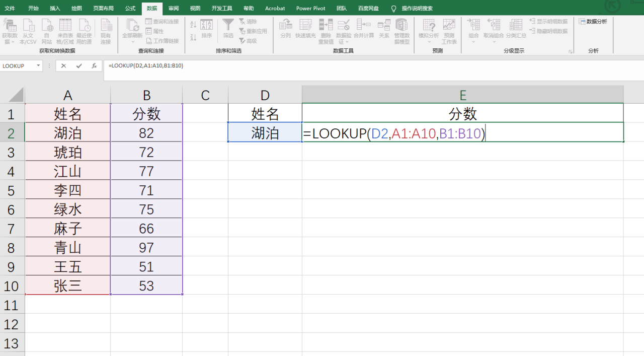
Task: Switch to the 插入 tab
Action: click(55, 9)
